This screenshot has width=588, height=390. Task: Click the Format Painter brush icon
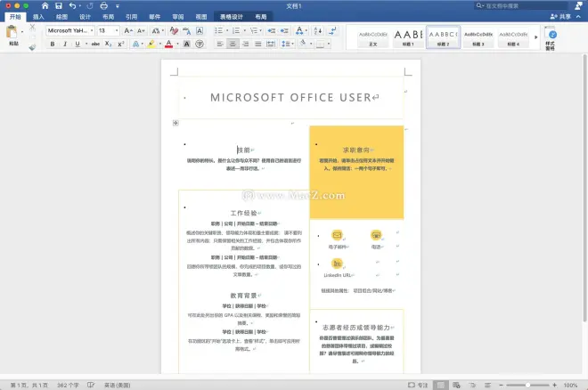pos(33,46)
